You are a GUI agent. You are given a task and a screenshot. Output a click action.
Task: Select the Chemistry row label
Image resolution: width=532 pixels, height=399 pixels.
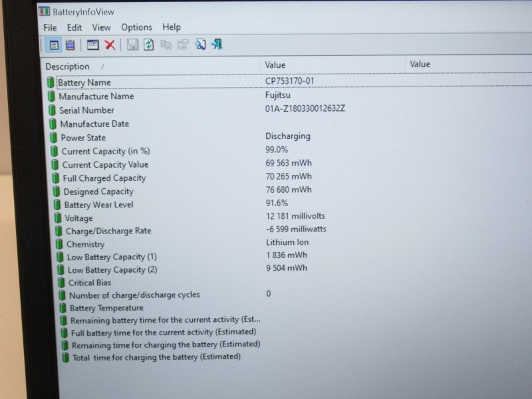click(x=85, y=244)
